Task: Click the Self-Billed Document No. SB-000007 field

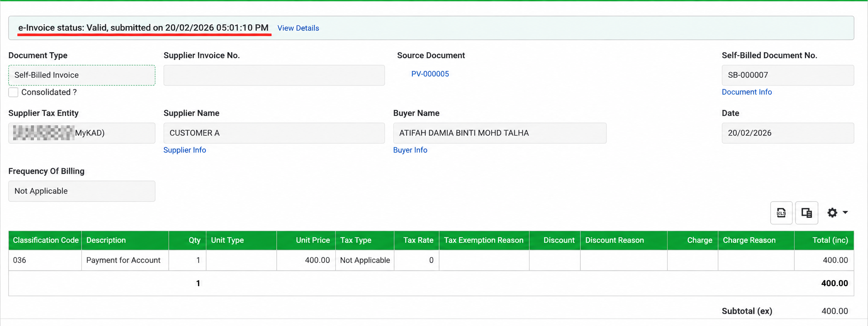Action: point(787,75)
